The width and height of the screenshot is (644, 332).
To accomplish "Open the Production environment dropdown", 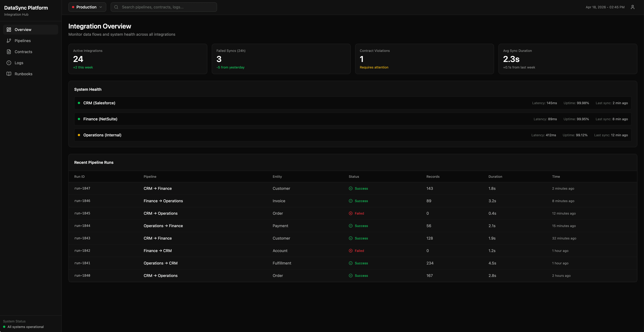I will 87,7.
